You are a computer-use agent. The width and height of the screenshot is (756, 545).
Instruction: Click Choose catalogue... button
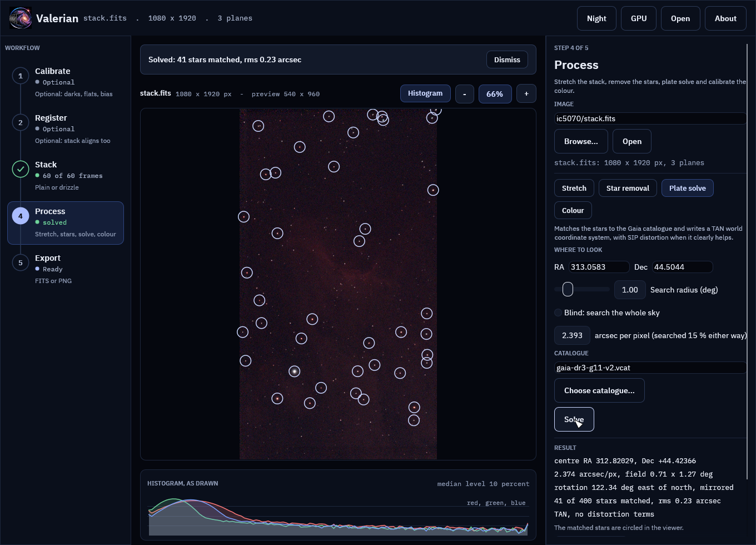[x=599, y=390]
